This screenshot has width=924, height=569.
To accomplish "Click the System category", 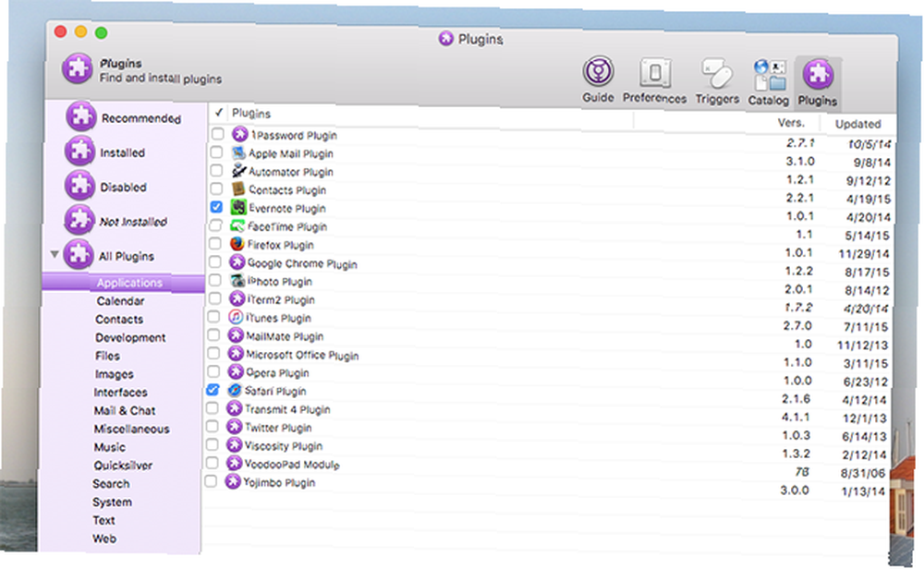I will tap(112, 502).
